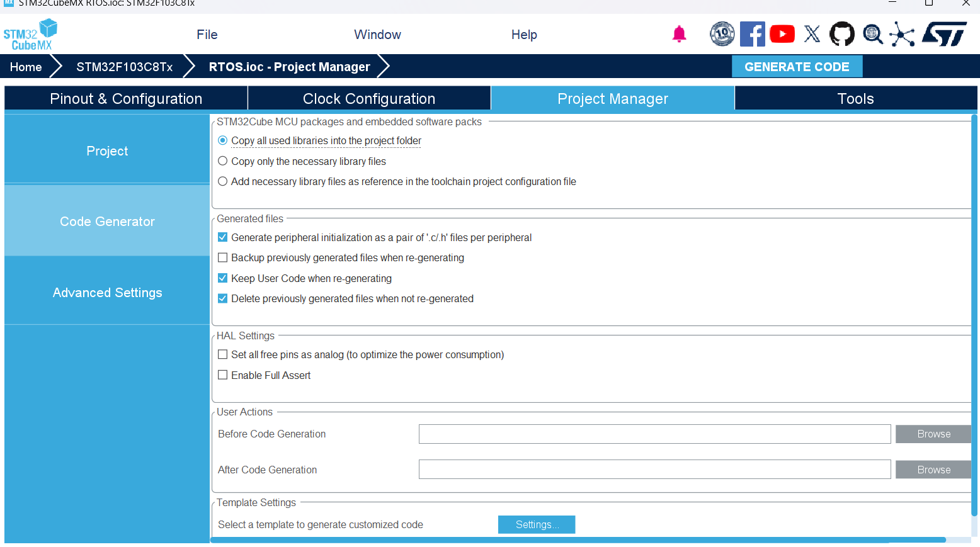The width and height of the screenshot is (980, 547).
Task: Click the globe search icon
Action: 872,34
